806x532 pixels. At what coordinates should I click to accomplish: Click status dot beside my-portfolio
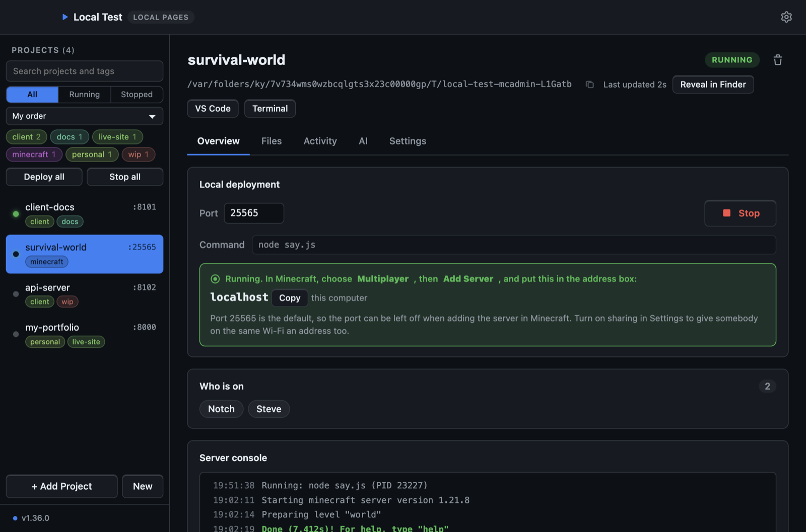pos(16,334)
